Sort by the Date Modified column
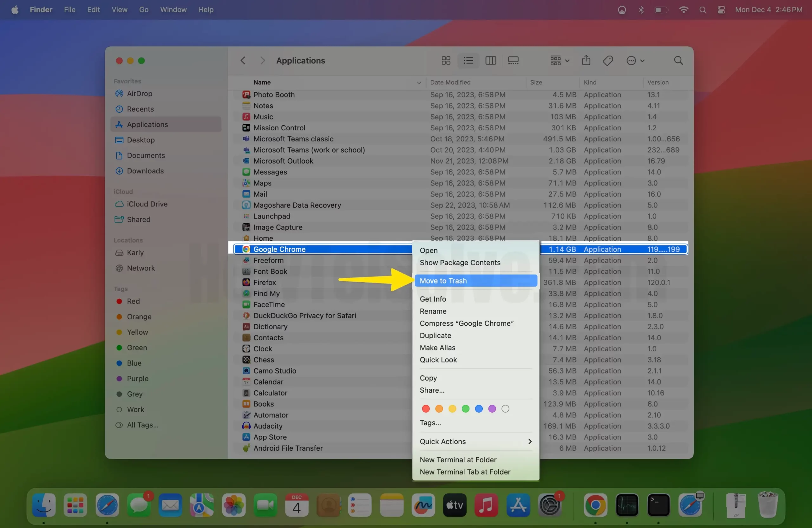This screenshot has height=528, width=812. click(450, 82)
